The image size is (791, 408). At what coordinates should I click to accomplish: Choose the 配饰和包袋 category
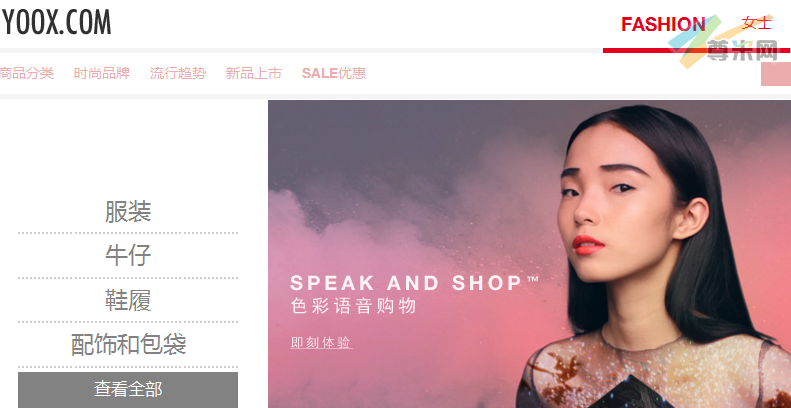coord(128,344)
